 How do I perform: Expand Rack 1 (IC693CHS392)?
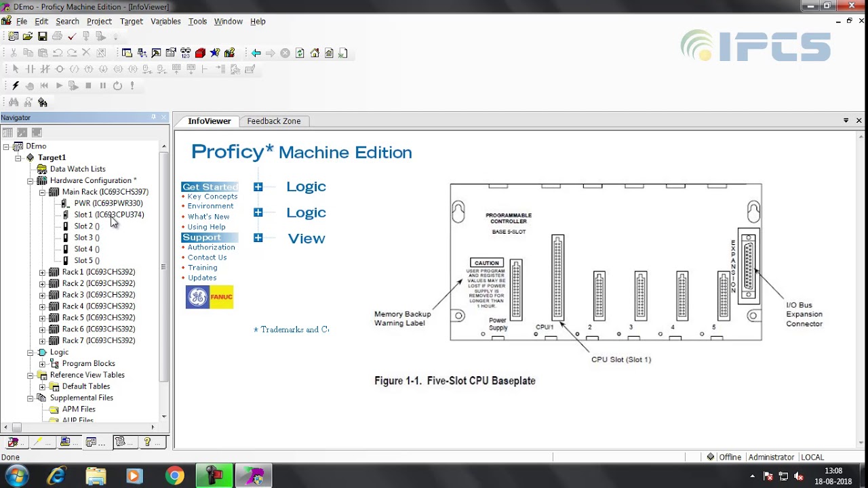click(x=42, y=272)
